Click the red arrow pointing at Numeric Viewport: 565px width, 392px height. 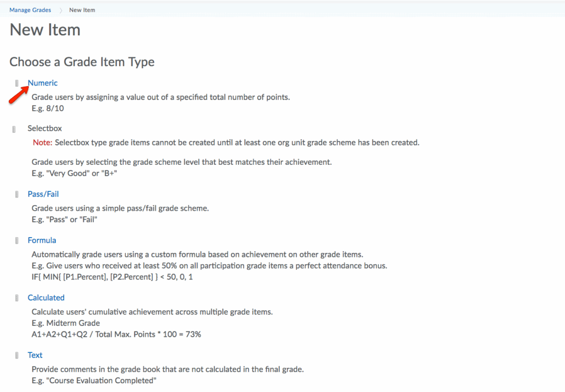pos(17,95)
